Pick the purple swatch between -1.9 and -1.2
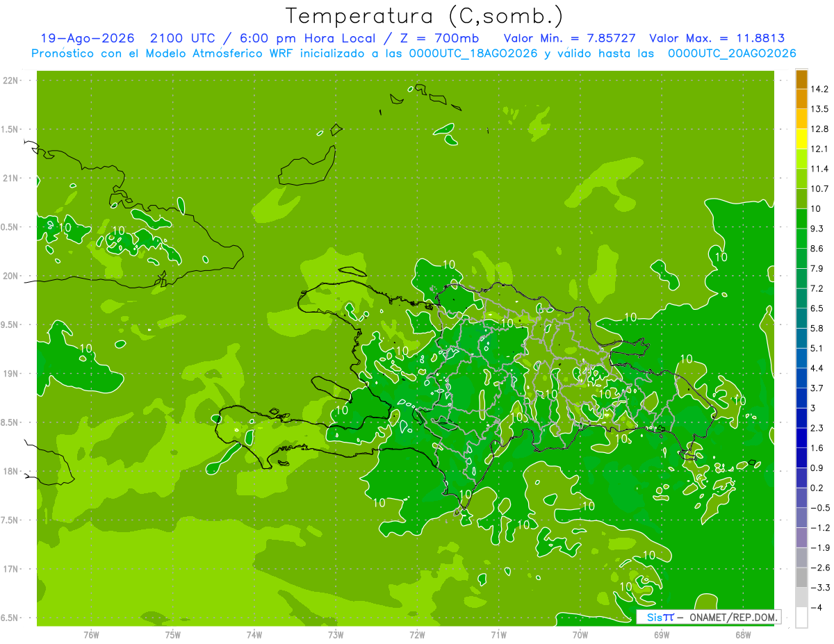Image resolution: width=834 pixels, height=644 pixels. click(801, 538)
